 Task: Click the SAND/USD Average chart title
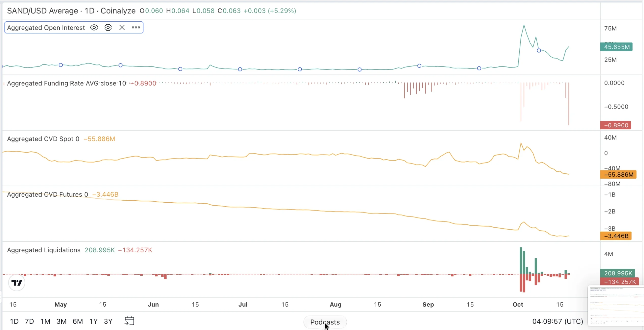pos(71,11)
